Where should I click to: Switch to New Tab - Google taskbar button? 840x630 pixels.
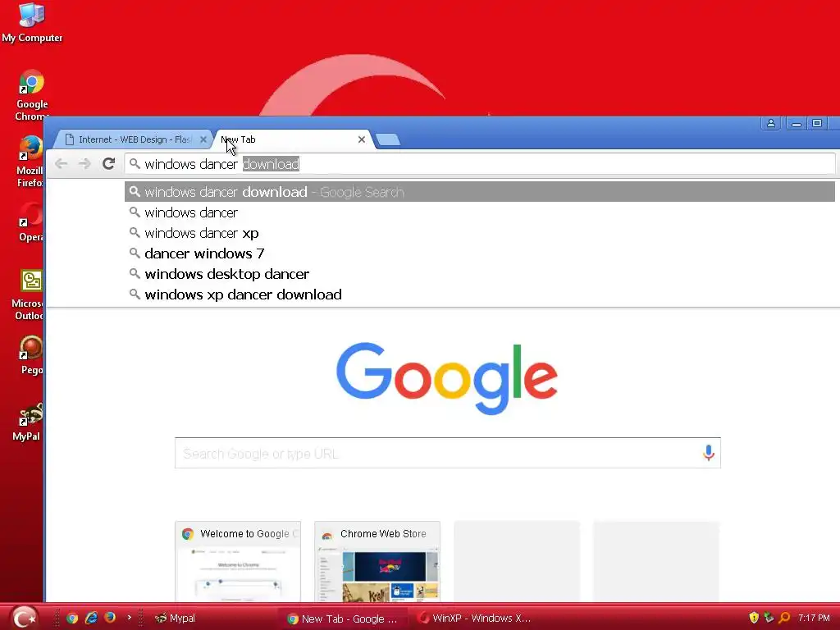(344, 619)
